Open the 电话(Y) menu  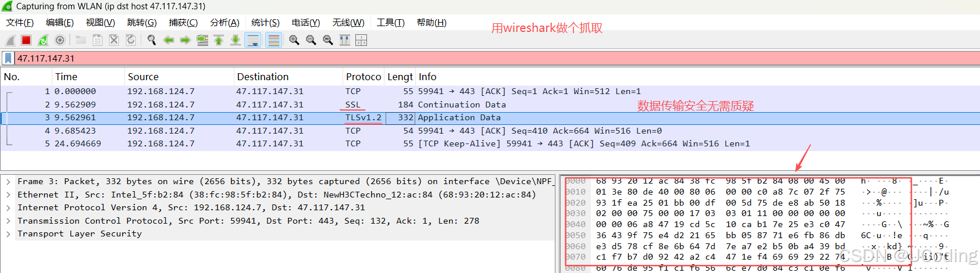click(306, 23)
